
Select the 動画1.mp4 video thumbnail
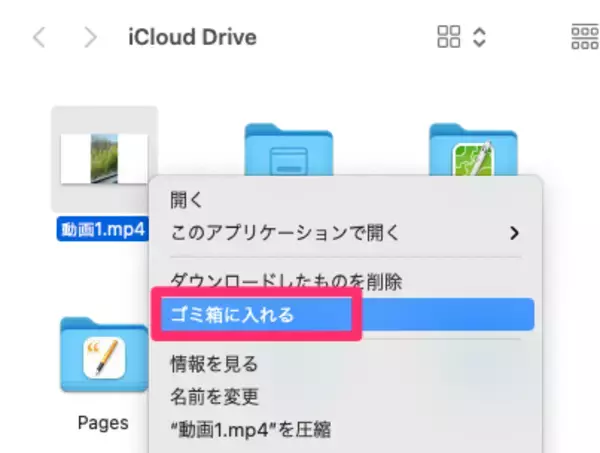[x=104, y=159]
